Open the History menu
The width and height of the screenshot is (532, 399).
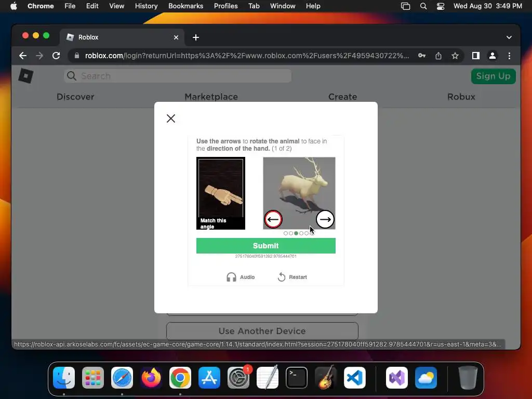pos(146,6)
